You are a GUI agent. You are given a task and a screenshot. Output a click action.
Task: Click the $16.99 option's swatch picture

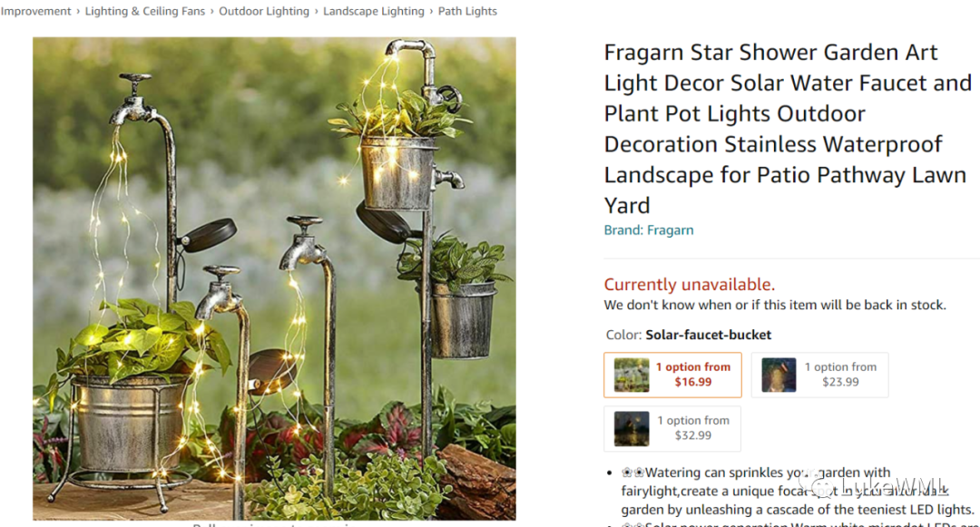click(632, 375)
